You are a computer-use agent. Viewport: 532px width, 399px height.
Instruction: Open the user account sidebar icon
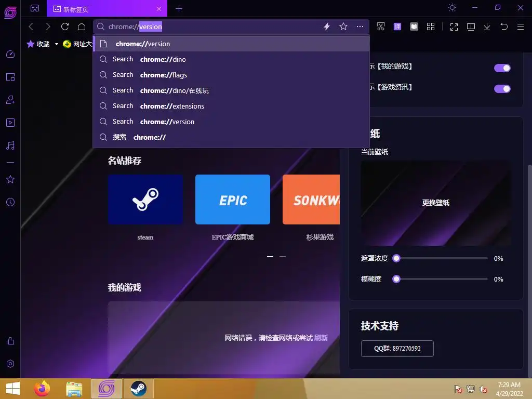(x=10, y=100)
